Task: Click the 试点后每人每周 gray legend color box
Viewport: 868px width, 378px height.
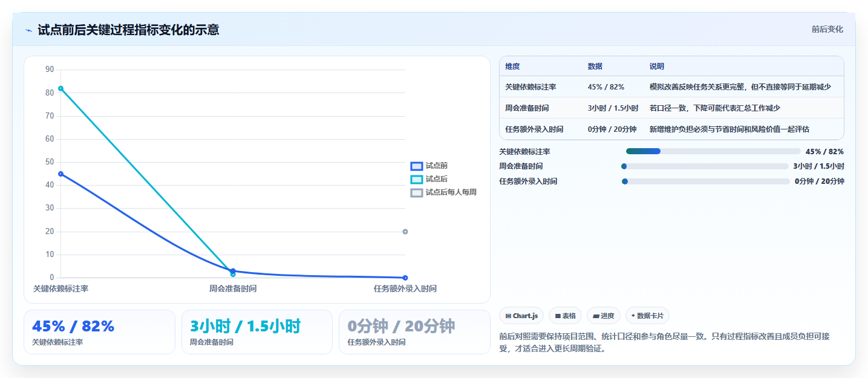Action: click(416, 192)
